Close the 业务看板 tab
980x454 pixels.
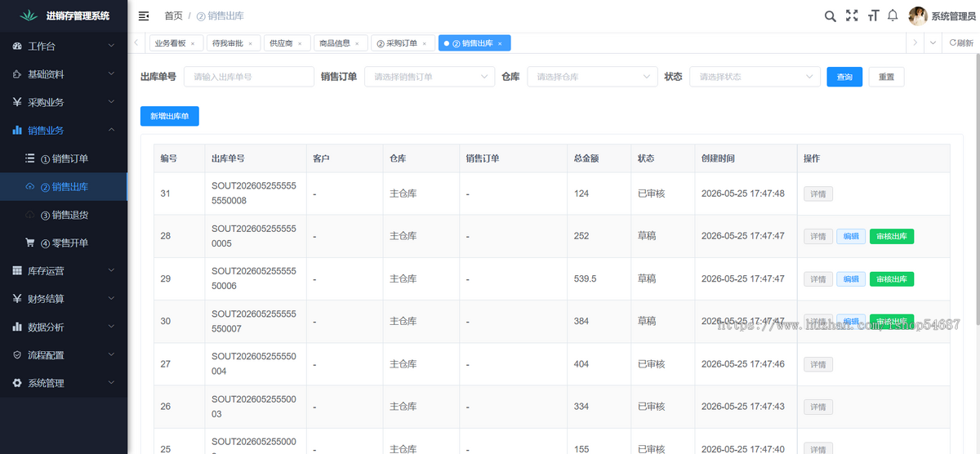point(193,43)
